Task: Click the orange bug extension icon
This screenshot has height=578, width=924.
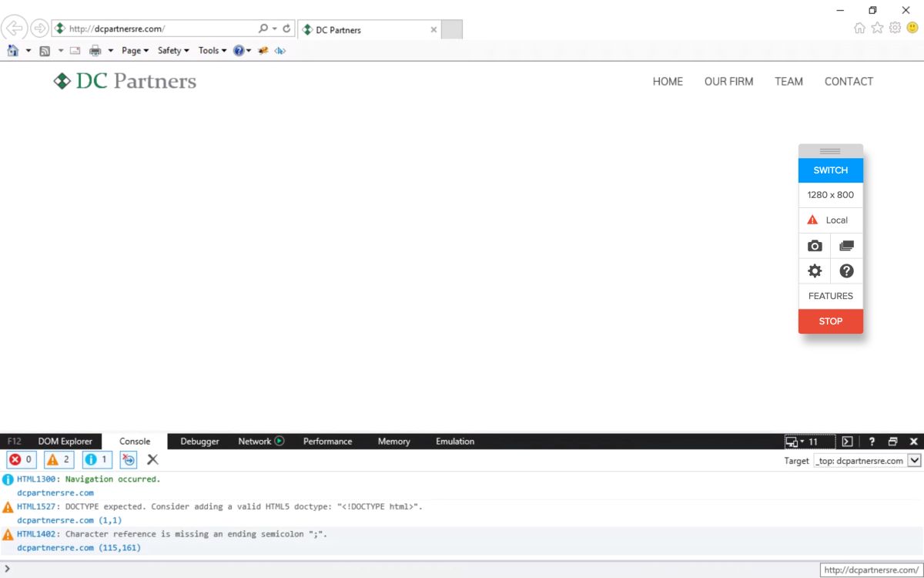Action: [263, 51]
